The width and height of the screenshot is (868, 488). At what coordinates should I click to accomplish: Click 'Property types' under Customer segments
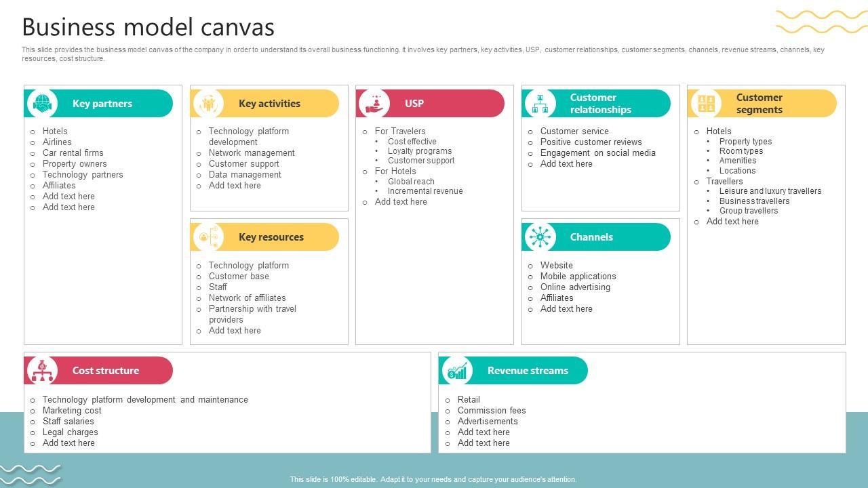(745, 142)
